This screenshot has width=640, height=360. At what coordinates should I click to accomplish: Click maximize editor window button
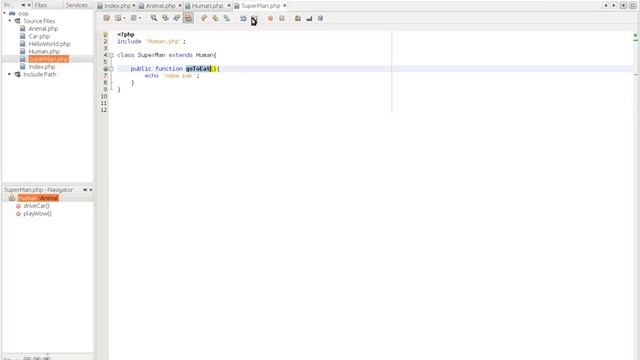click(x=633, y=5)
